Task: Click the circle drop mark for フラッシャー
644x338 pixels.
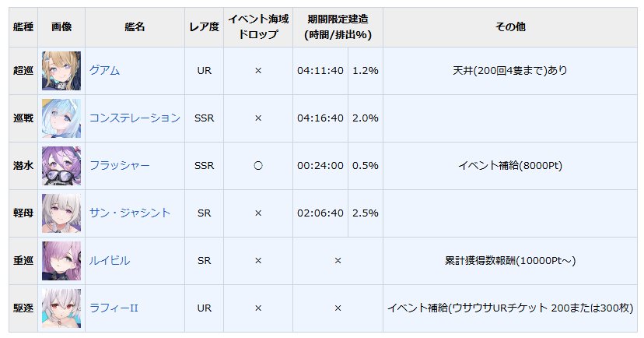Action: coord(258,166)
